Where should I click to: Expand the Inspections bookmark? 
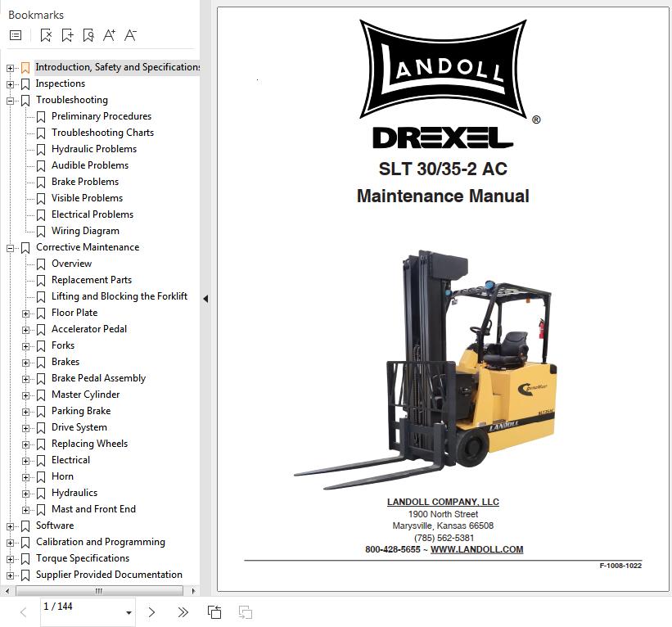point(10,84)
